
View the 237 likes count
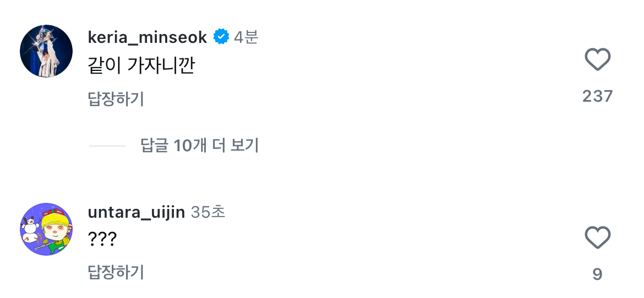coord(597,96)
